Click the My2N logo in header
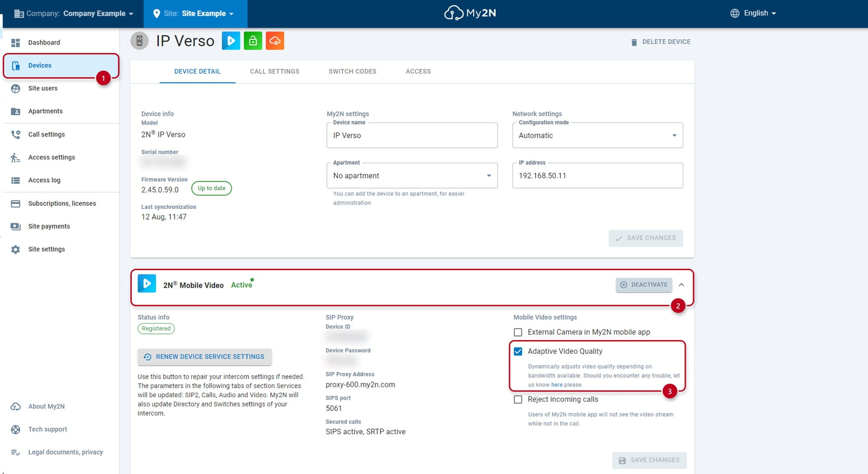 [470, 13]
